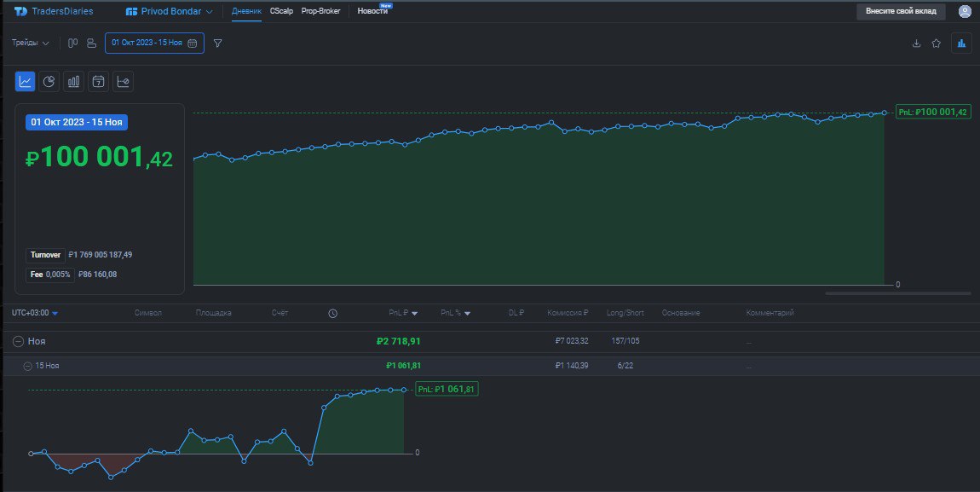Select the column layout view icon

tap(73, 43)
